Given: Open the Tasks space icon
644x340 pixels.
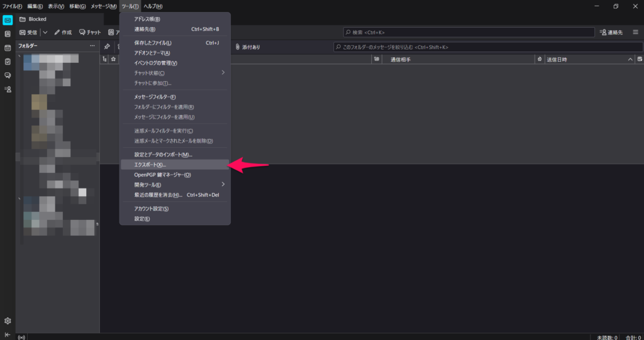Looking at the screenshot, I should click(8, 62).
